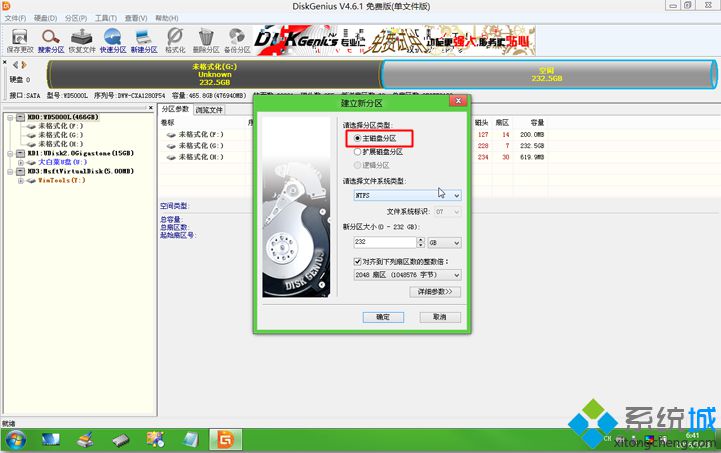Click the new partition size field showing 232
This screenshot has width=721, height=453.
tap(384, 242)
